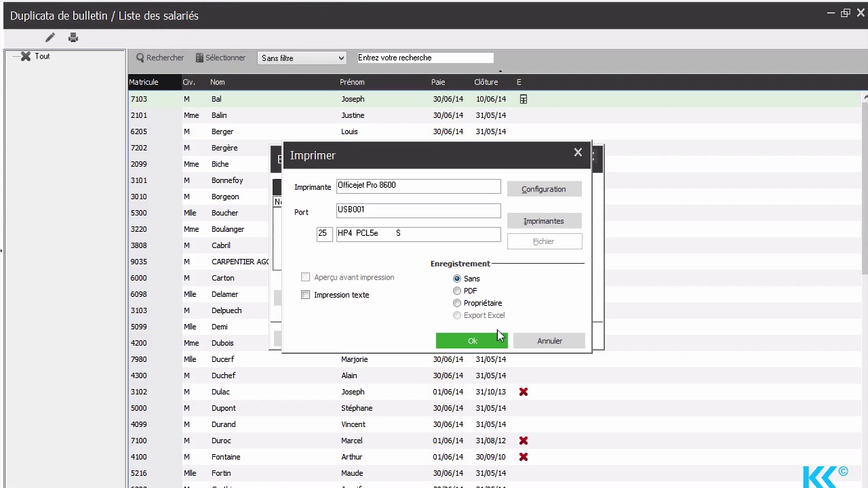The width and height of the screenshot is (868, 488).
Task: Click first name Vincent
Action: click(353, 424)
